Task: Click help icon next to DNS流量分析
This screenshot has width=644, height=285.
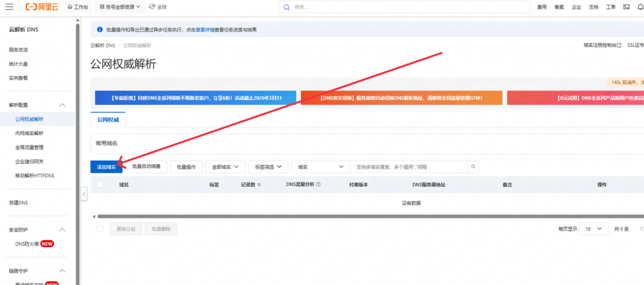Action: coord(318,184)
